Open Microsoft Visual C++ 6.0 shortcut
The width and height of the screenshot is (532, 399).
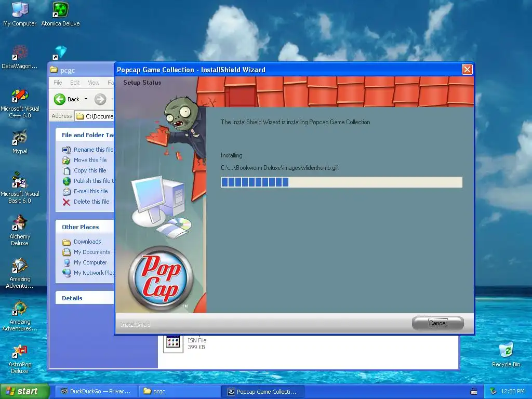20,103
